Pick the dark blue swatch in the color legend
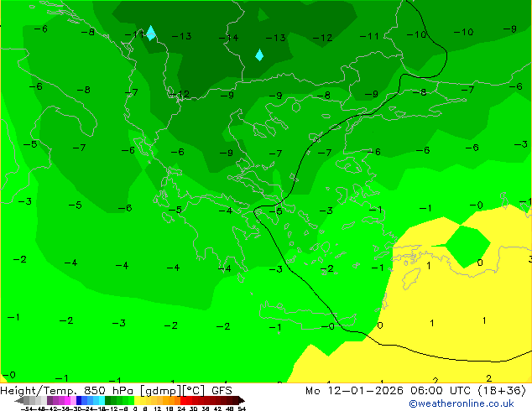Screen dimensions: 532x411 tap(79, 400)
